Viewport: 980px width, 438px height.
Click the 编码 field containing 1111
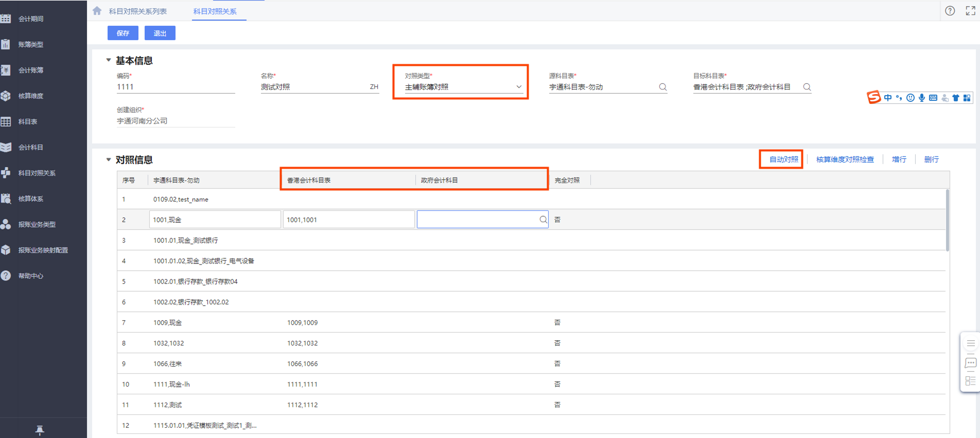click(x=176, y=87)
